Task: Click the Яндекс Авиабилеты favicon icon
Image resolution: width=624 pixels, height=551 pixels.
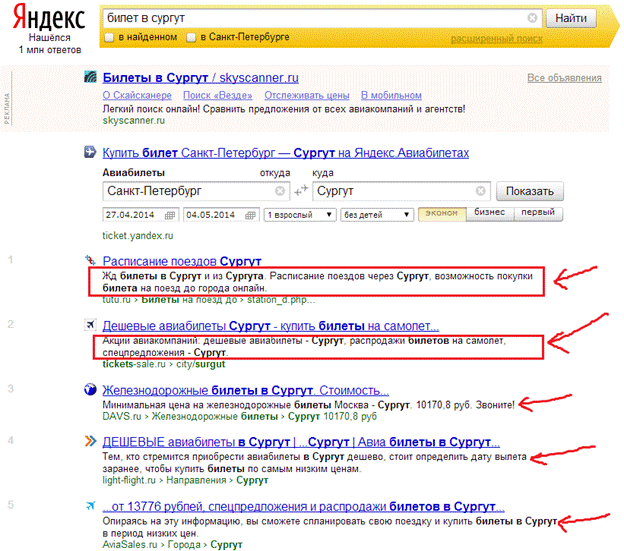Action: point(90,152)
